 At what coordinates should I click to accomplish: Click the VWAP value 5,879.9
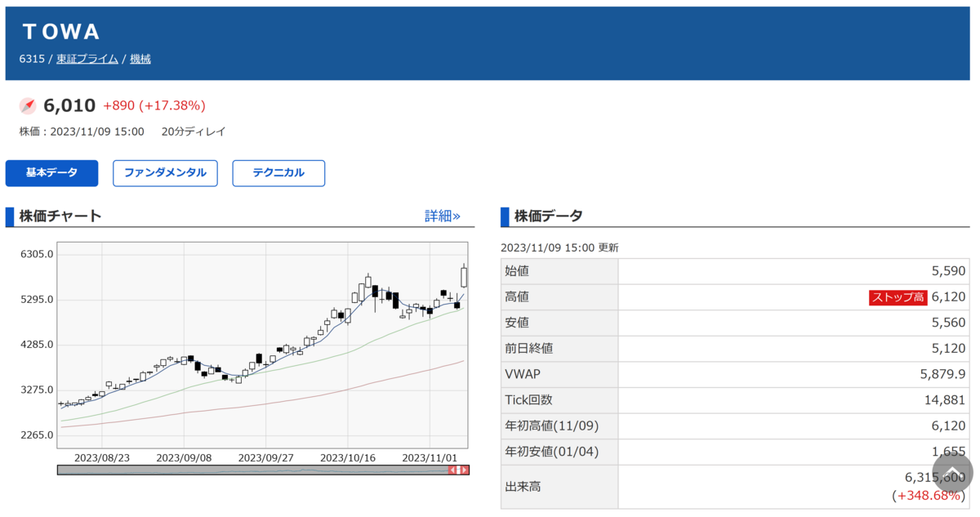[x=943, y=374]
